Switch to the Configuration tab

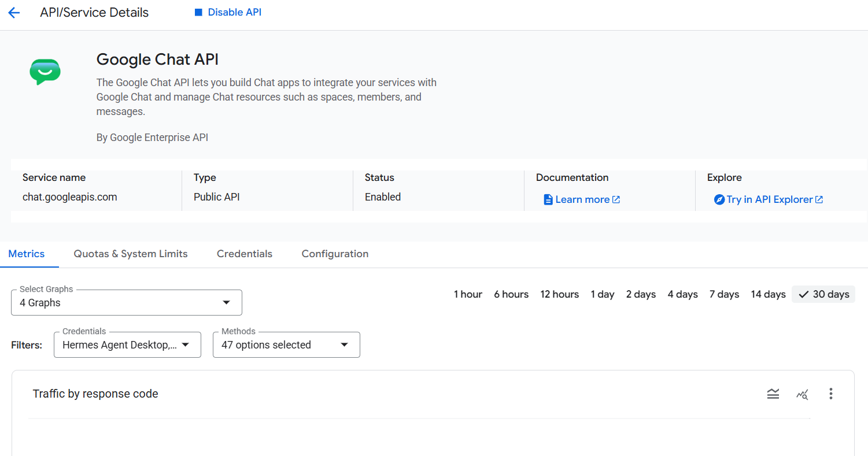[335, 254]
